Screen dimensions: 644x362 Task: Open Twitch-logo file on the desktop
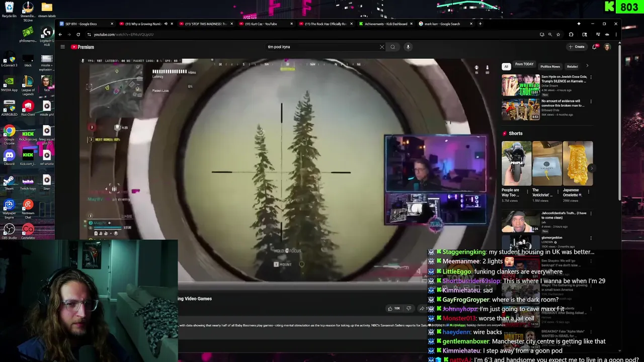pyautogui.click(x=28, y=183)
